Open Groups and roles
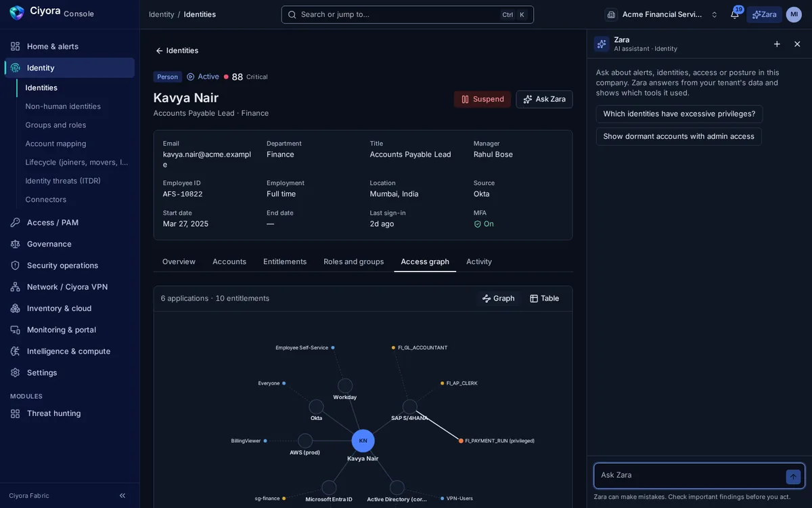 click(x=76, y=125)
